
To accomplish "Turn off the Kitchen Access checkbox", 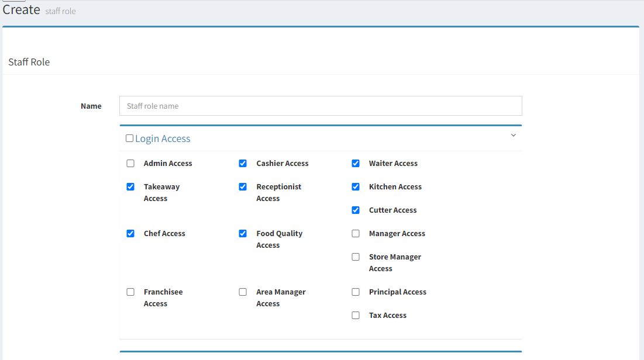I will coord(356,187).
